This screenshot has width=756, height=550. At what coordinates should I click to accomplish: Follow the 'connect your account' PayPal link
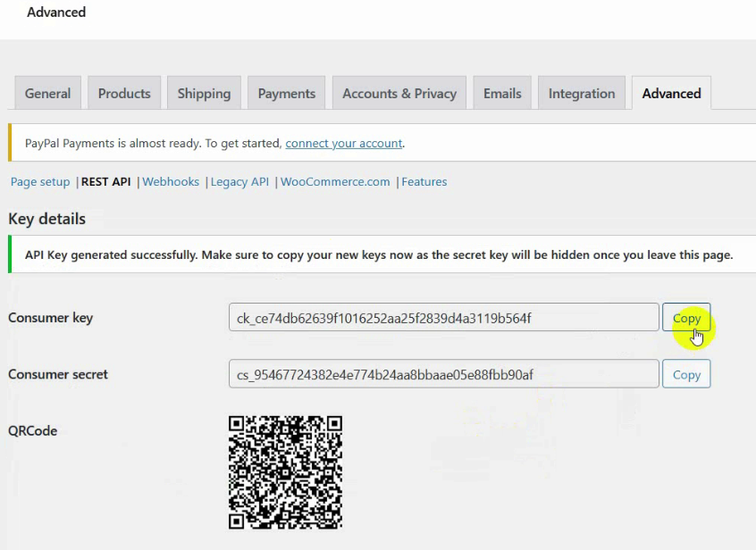344,143
